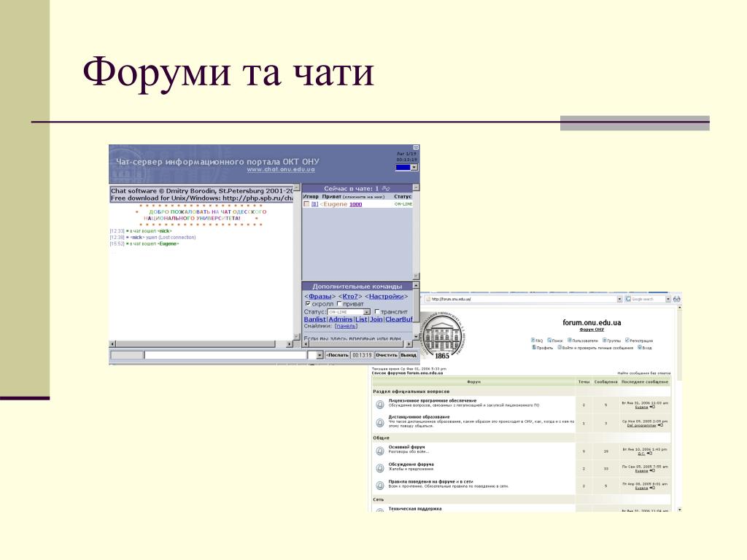Viewport: 747px width, 560px height.
Task: Click the FAQ icon in forum navigation
Action: tap(533, 341)
